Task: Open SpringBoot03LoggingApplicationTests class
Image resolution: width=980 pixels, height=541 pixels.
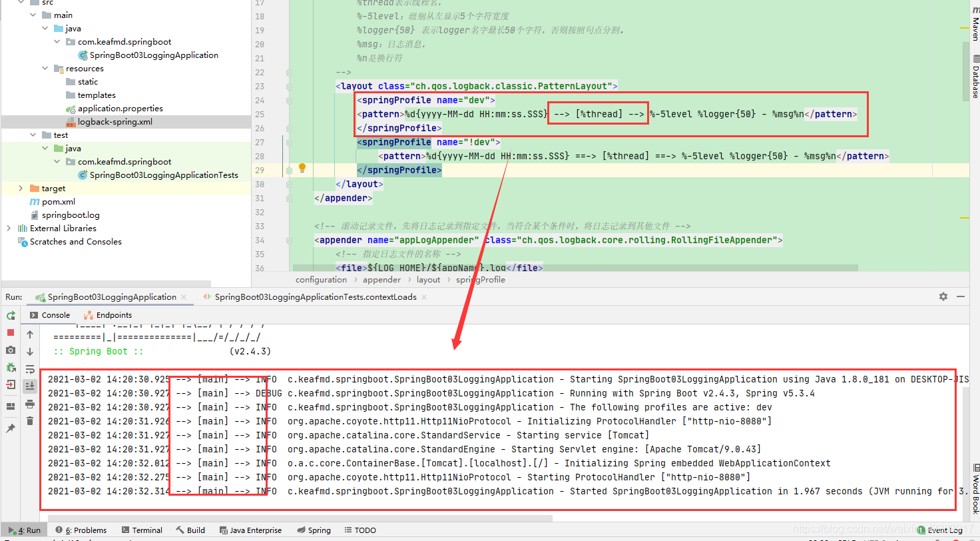Action: click(164, 175)
